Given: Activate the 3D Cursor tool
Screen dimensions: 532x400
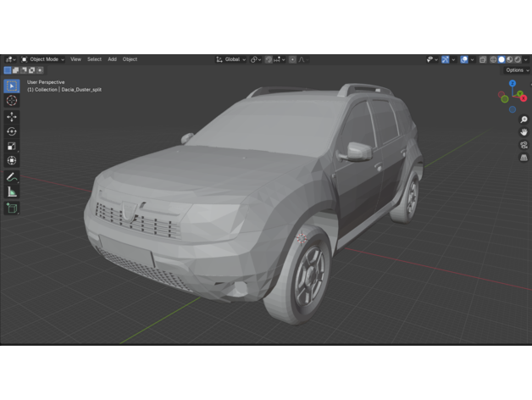Looking at the screenshot, I should (x=12, y=101).
